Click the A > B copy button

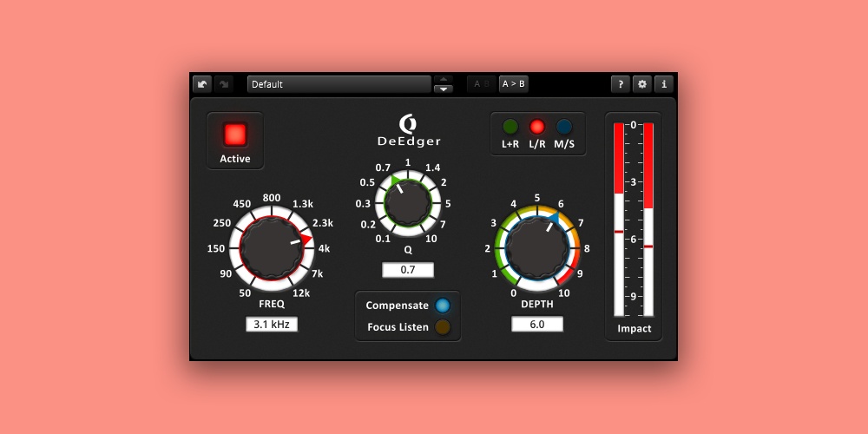point(514,84)
